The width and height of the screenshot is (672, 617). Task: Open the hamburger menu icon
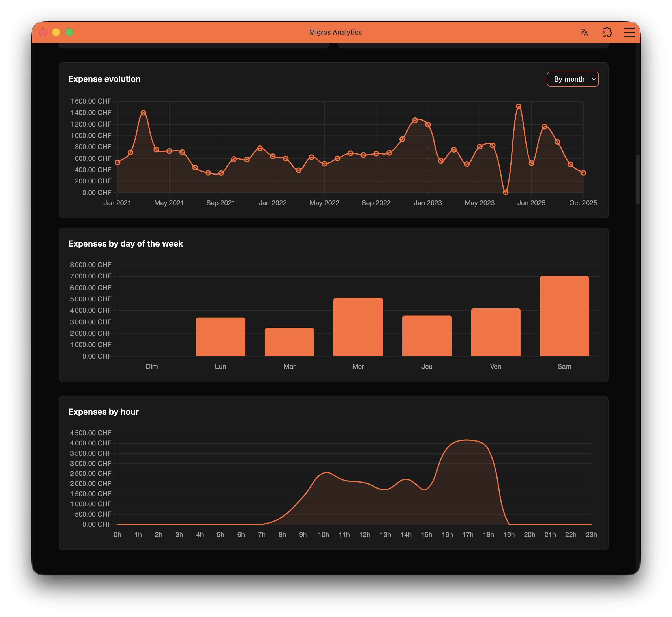pos(629,32)
